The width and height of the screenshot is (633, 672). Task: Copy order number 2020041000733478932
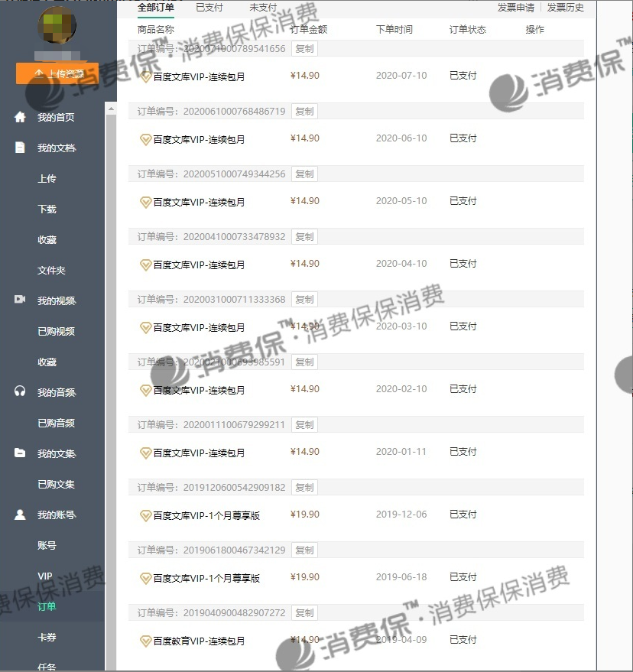304,236
